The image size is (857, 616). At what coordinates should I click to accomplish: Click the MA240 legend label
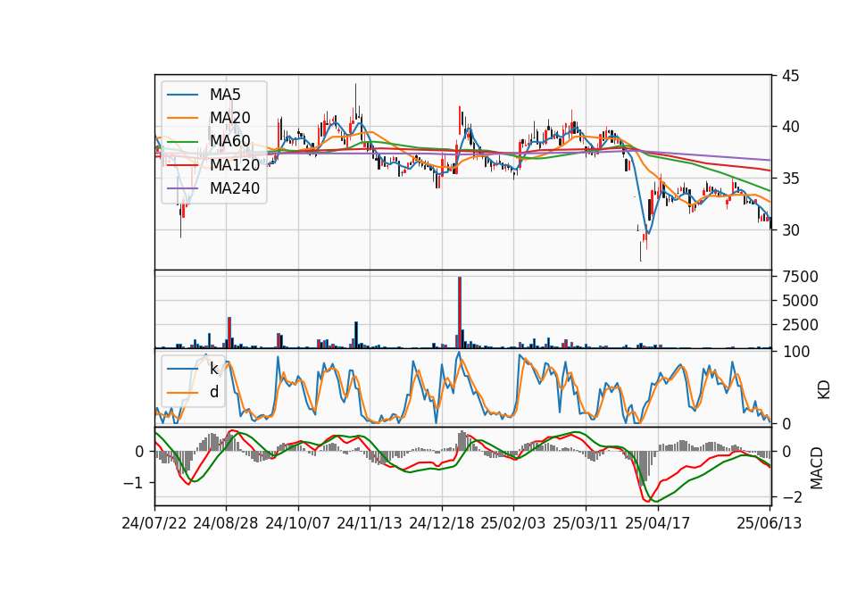pos(235,188)
